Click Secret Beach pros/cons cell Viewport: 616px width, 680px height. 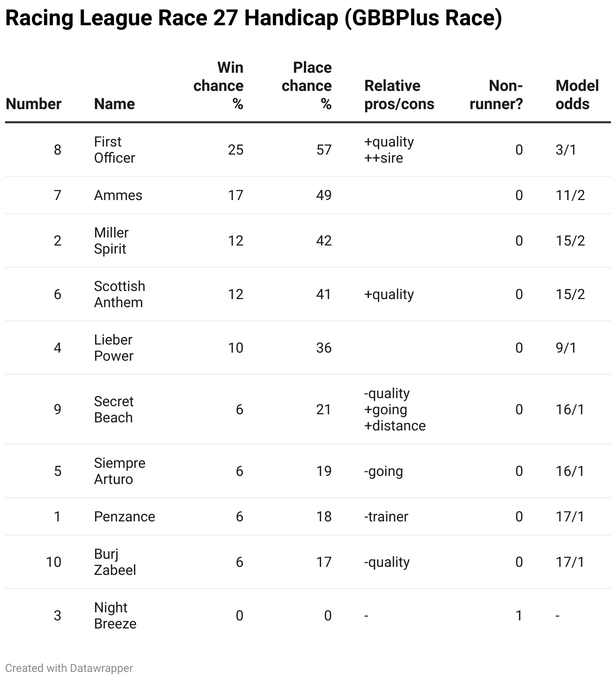(x=395, y=409)
